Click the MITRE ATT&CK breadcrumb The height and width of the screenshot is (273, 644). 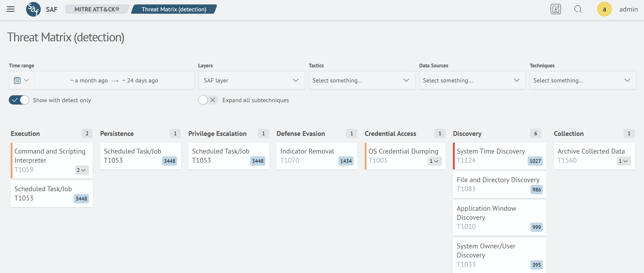[x=96, y=9]
